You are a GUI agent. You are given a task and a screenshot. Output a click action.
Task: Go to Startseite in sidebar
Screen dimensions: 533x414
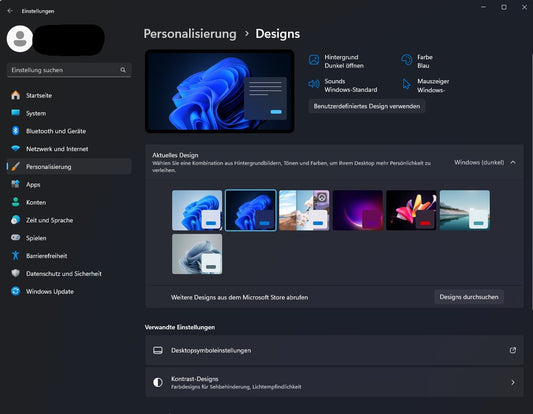[39, 96]
